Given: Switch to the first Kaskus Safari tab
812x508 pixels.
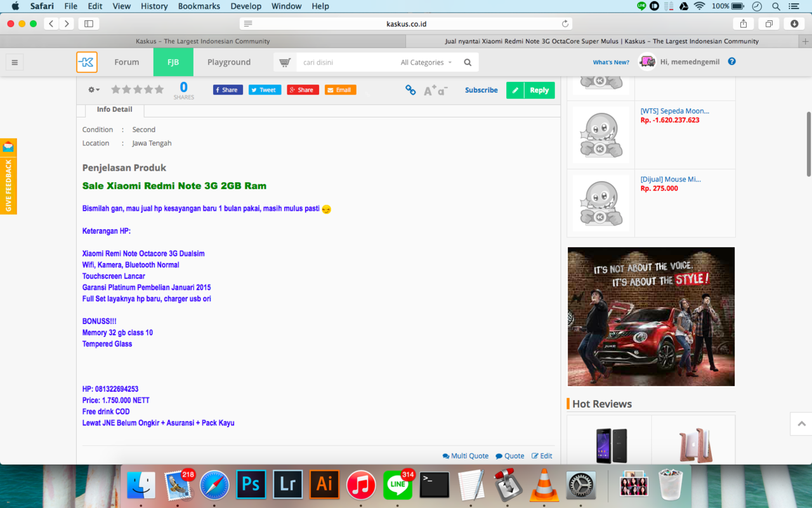Looking at the screenshot, I should tap(203, 41).
